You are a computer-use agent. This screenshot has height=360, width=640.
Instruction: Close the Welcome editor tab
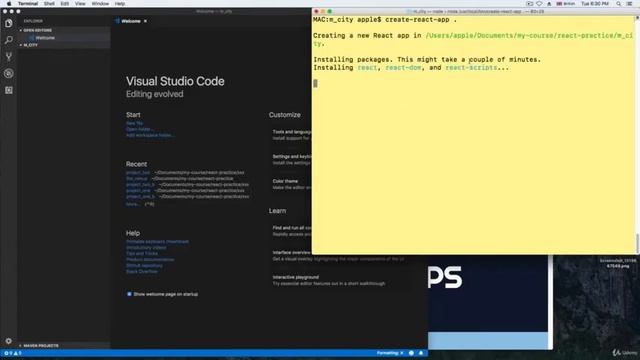(145, 21)
